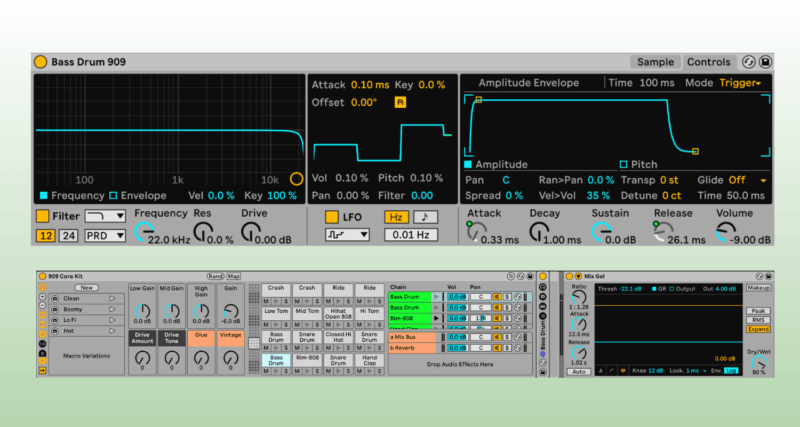Fold the Mix Gel device with the triangle
800x427 pixels.
[x=579, y=277]
